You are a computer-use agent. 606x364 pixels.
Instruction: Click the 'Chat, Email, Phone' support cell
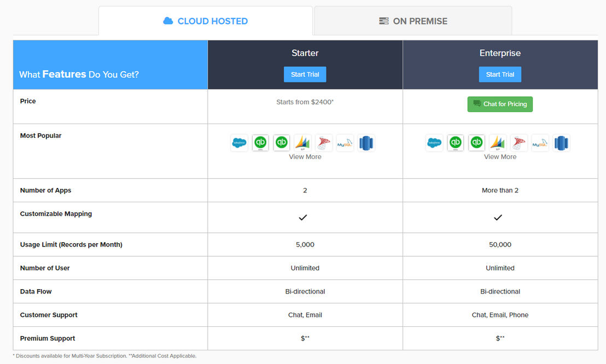(500, 315)
